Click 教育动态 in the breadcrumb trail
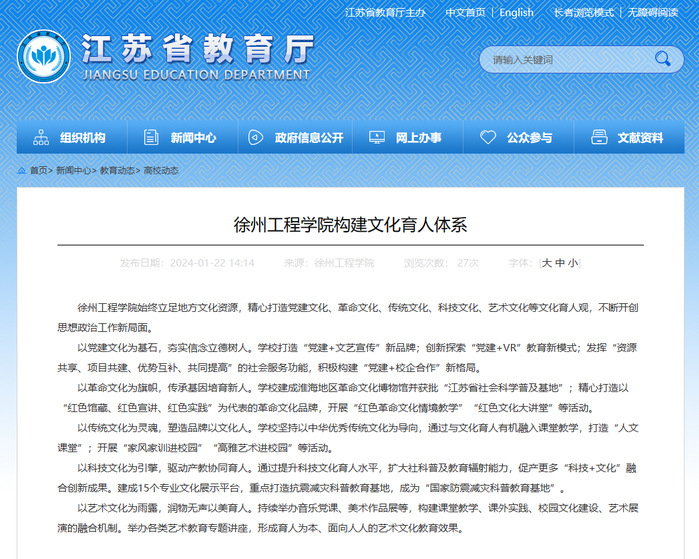This screenshot has height=559, width=699. 117,171
